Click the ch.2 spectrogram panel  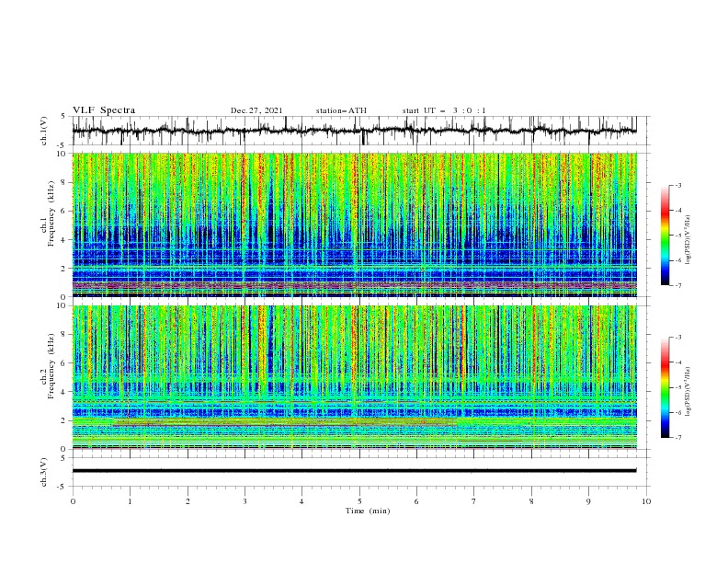tap(354, 377)
